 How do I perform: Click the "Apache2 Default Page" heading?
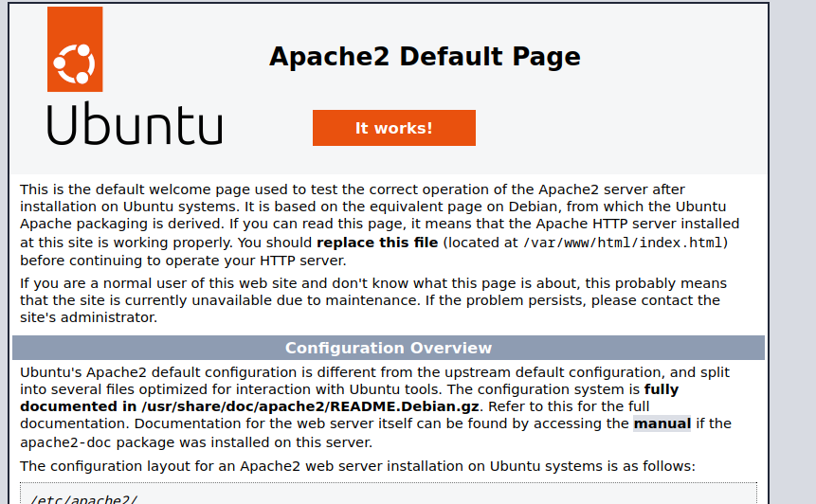click(425, 57)
